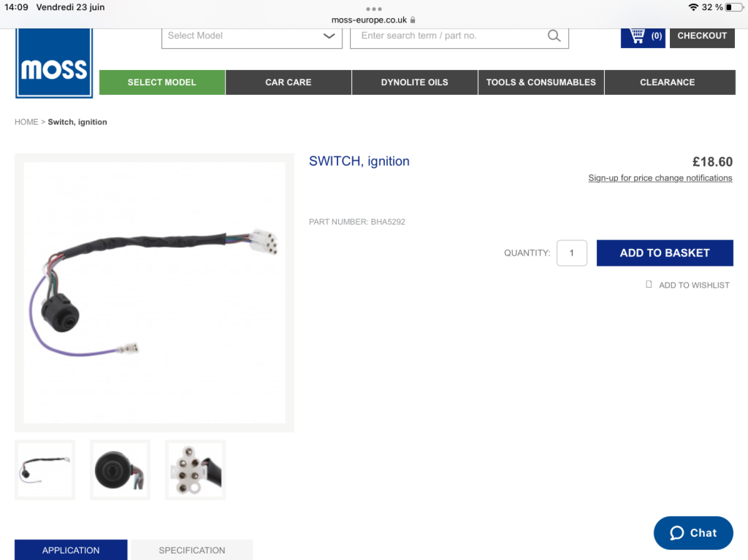Image resolution: width=748 pixels, height=560 pixels.
Task: Open the Dynolite Oils menu
Action: tap(415, 82)
